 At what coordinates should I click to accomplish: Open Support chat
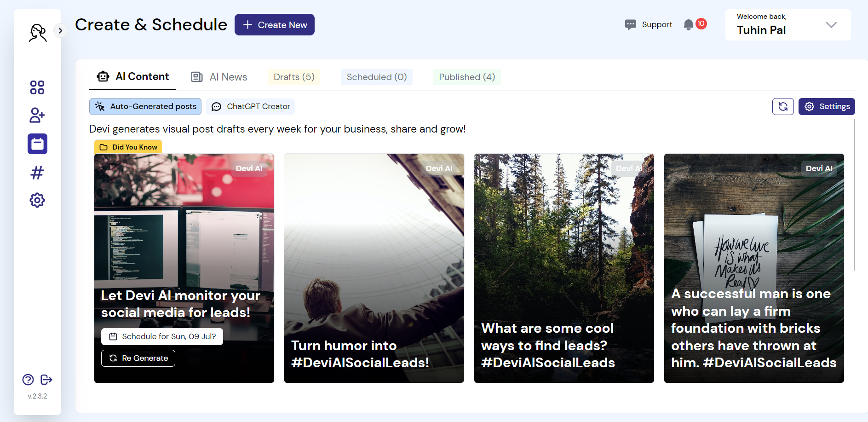tap(649, 24)
